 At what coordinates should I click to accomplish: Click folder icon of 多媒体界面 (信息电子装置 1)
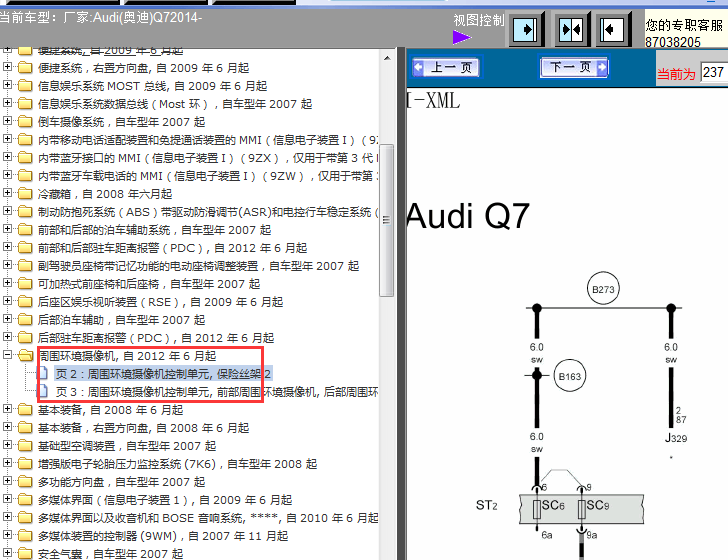pos(25,500)
